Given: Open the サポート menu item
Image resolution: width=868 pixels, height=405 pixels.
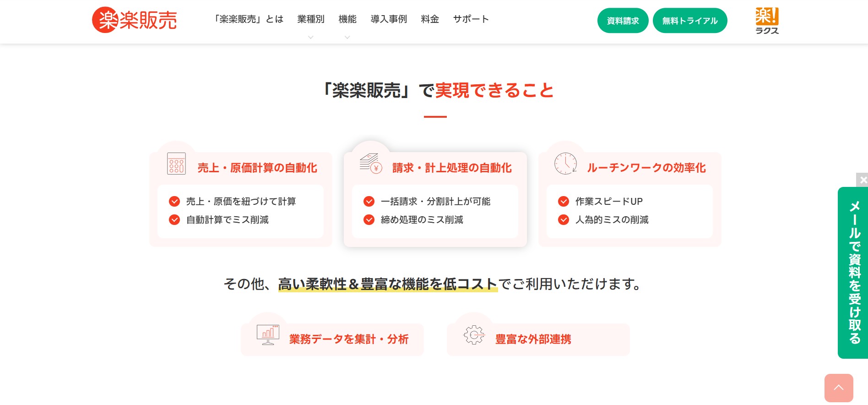Looking at the screenshot, I should click(x=471, y=19).
